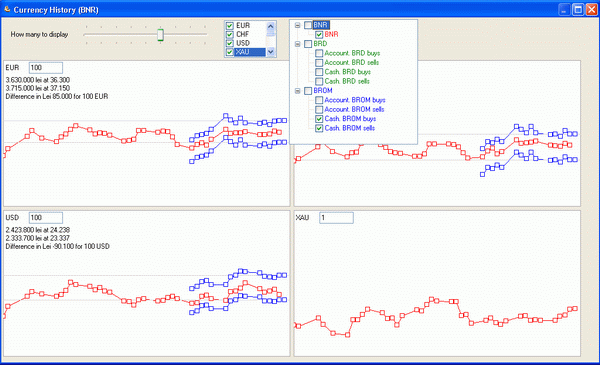
Task: Collapse the BROM tree node
Action: 297,91
